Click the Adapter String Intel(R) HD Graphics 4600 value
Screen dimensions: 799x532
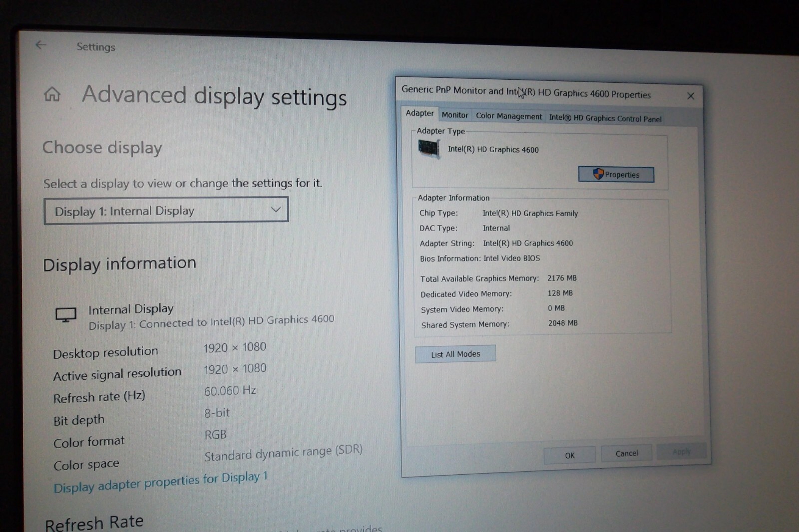528,243
